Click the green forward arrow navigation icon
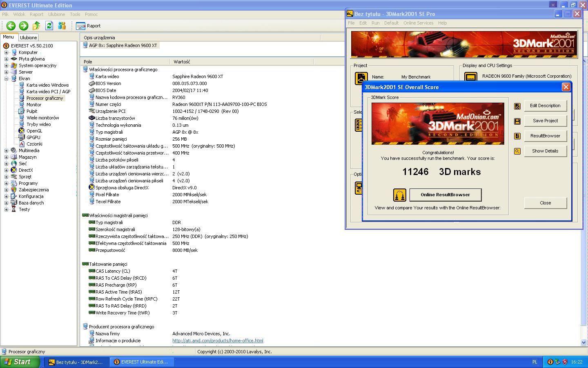 (24, 25)
